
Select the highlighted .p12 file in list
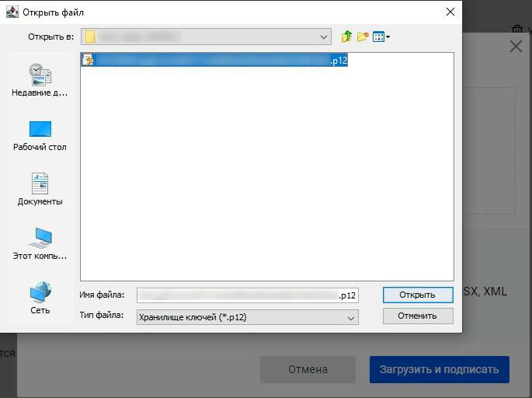point(214,60)
